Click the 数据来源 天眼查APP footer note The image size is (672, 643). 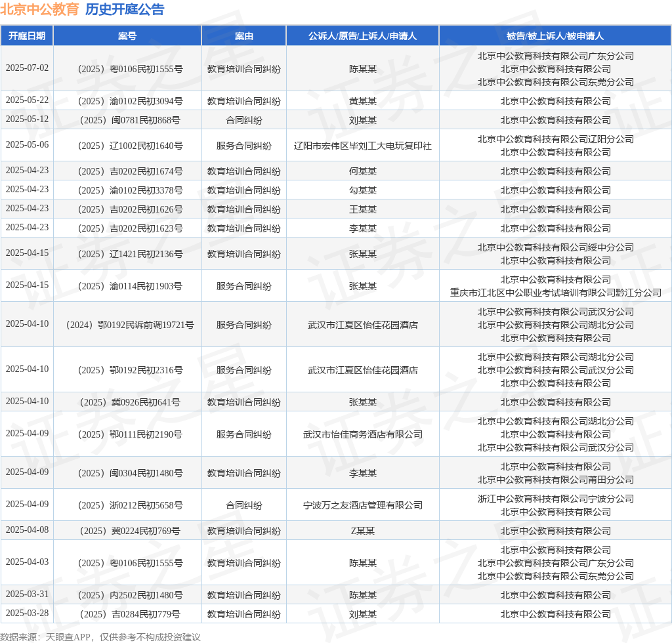click(100, 637)
